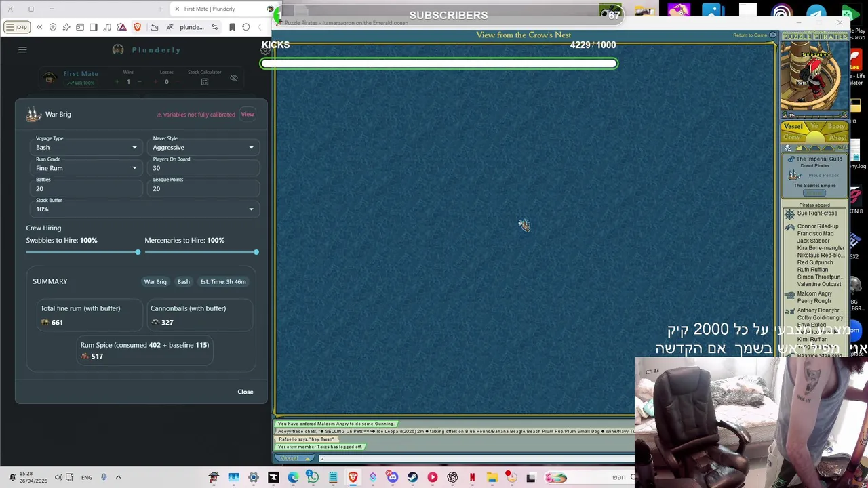Edit the Battles input field

pos(87,188)
